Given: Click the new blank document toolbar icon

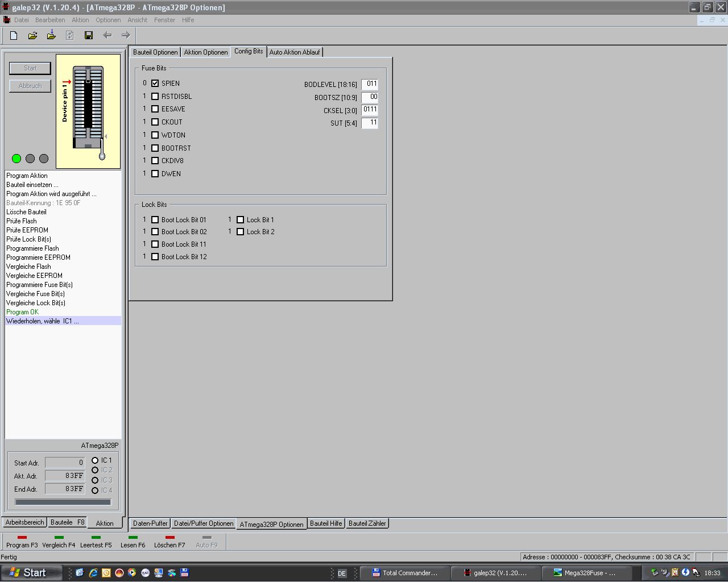Looking at the screenshot, I should (14, 35).
